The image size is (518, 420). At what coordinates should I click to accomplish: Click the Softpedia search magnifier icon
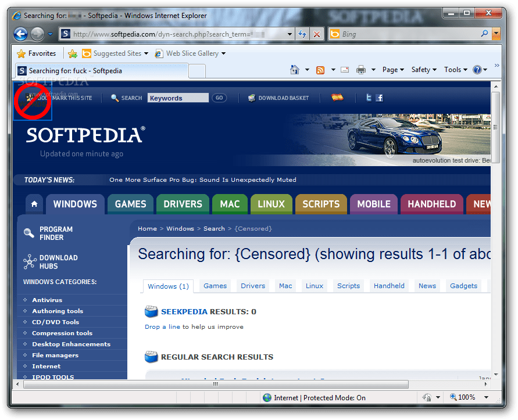[115, 98]
